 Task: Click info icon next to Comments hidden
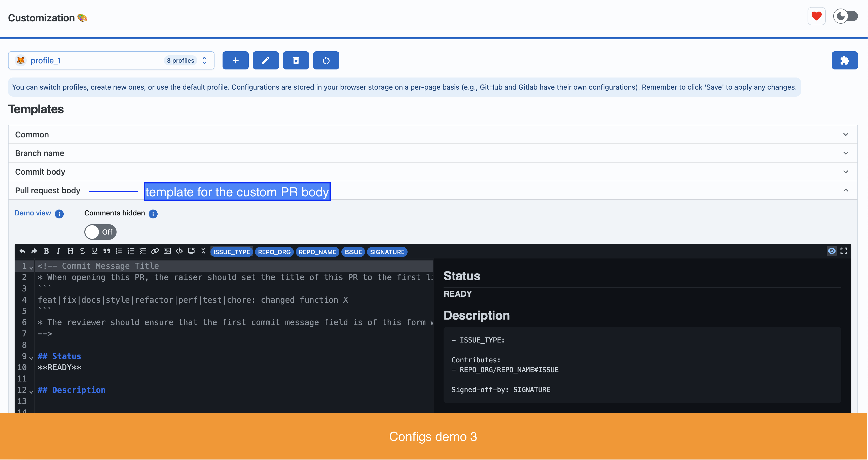153,214
